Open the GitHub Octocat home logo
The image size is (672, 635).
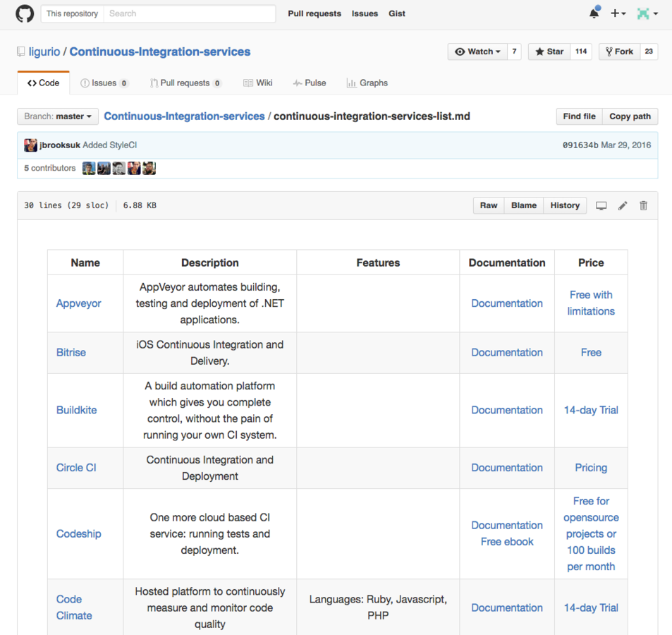[25, 13]
